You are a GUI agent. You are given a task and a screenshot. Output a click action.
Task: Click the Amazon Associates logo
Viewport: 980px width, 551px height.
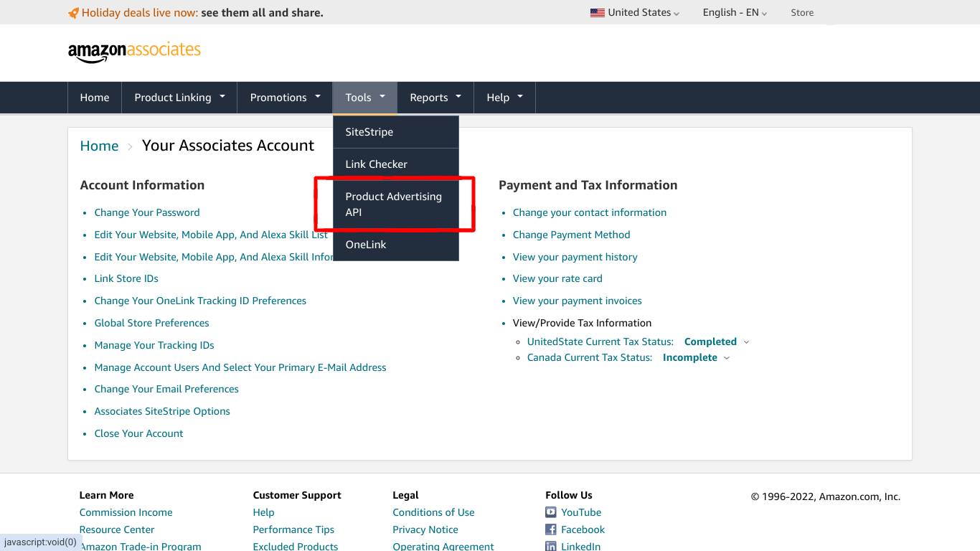click(133, 50)
